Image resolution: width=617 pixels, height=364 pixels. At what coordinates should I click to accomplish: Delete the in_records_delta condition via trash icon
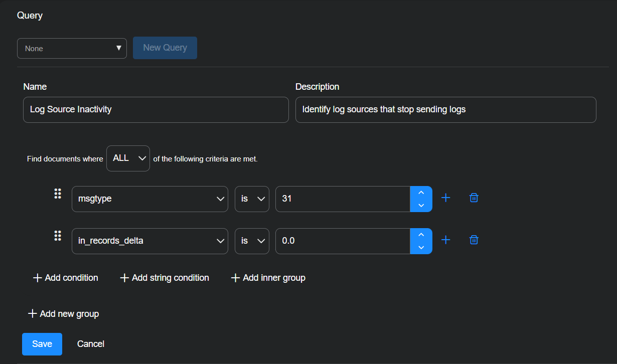point(474,240)
